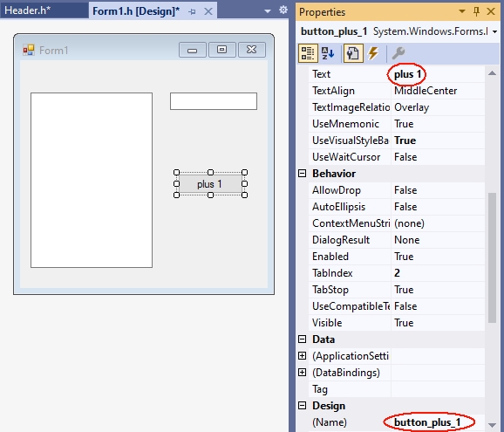Open Events lightning bolt view

click(x=373, y=53)
